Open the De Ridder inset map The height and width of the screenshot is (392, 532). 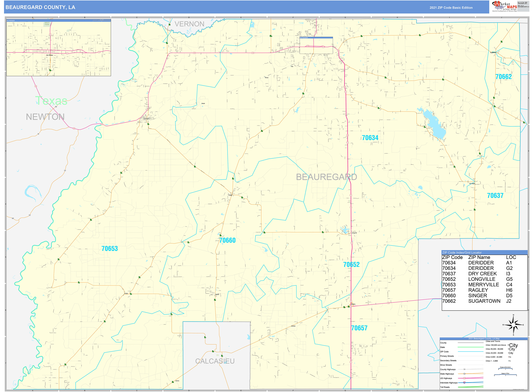tap(59, 48)
